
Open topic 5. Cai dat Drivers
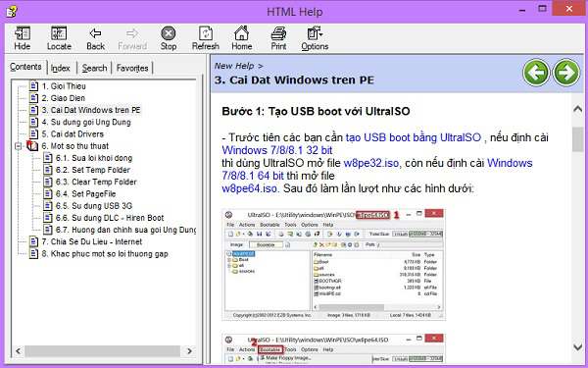[73, 134]
